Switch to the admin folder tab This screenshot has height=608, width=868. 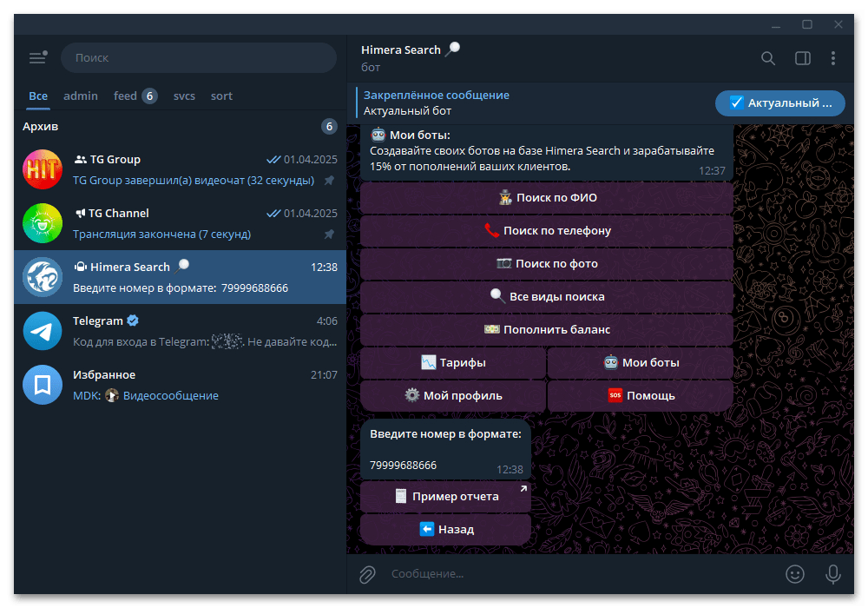(80, 96)
